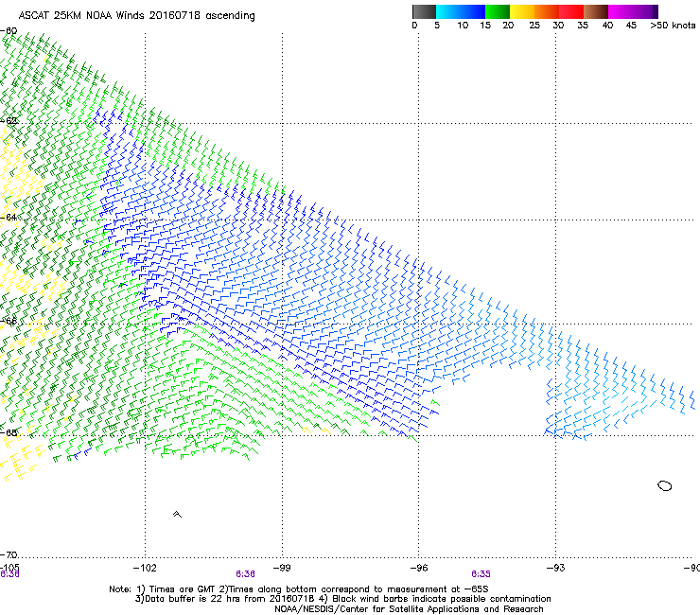Viewport: 700px width, 615px height.
Task: Click the '>50 knots' legend label
Action: [673, 26]
